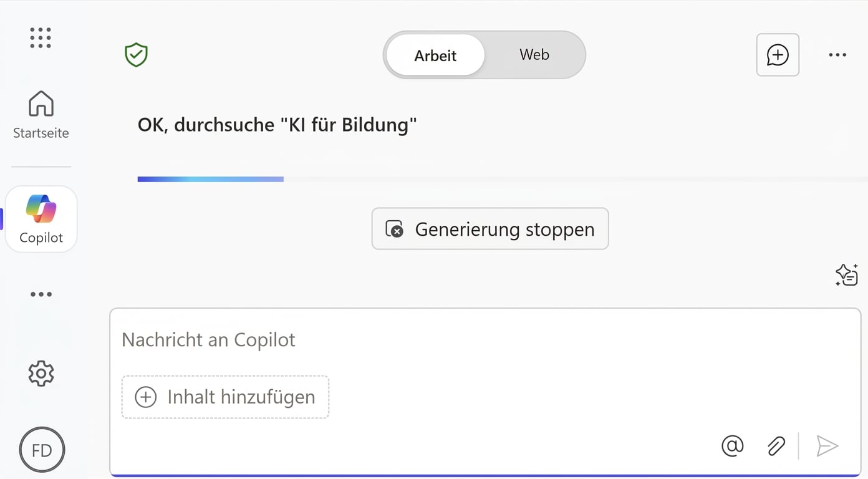Screen dimensions: 868x479
Task: Click Inhalt hinzufügen to add content
Action: pos(225,397)
